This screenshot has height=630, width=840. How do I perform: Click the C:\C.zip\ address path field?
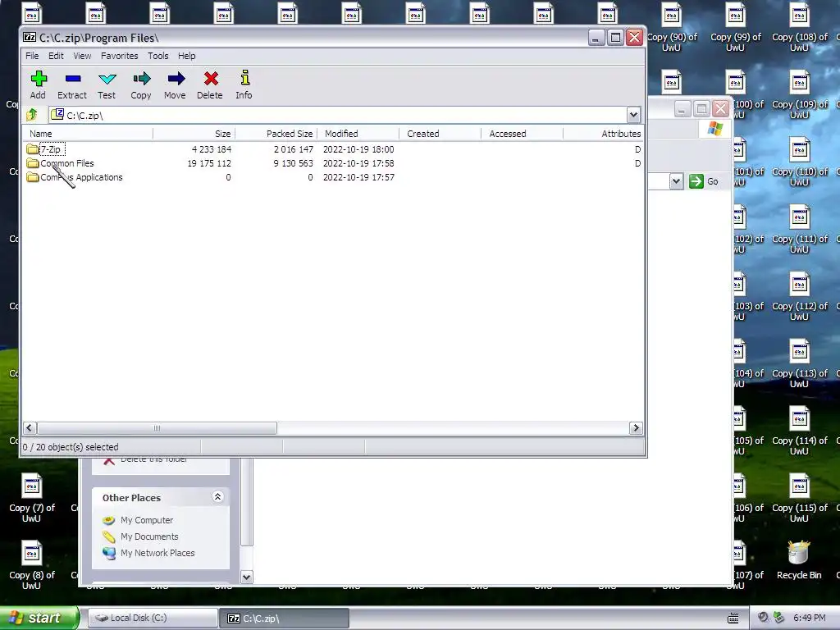pos(338,115)
